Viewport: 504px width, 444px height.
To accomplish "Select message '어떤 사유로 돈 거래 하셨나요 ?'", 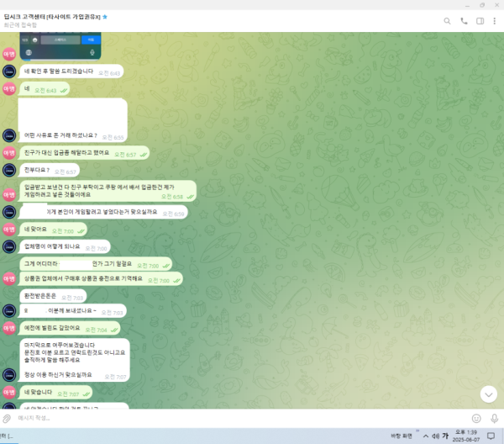I will (x=72, y=120).
